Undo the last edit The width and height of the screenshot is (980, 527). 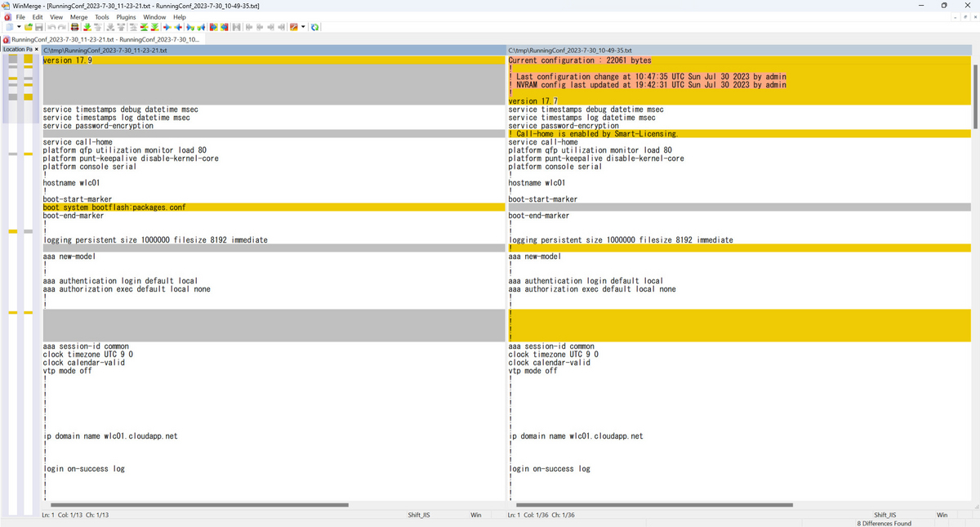[51, 27]
